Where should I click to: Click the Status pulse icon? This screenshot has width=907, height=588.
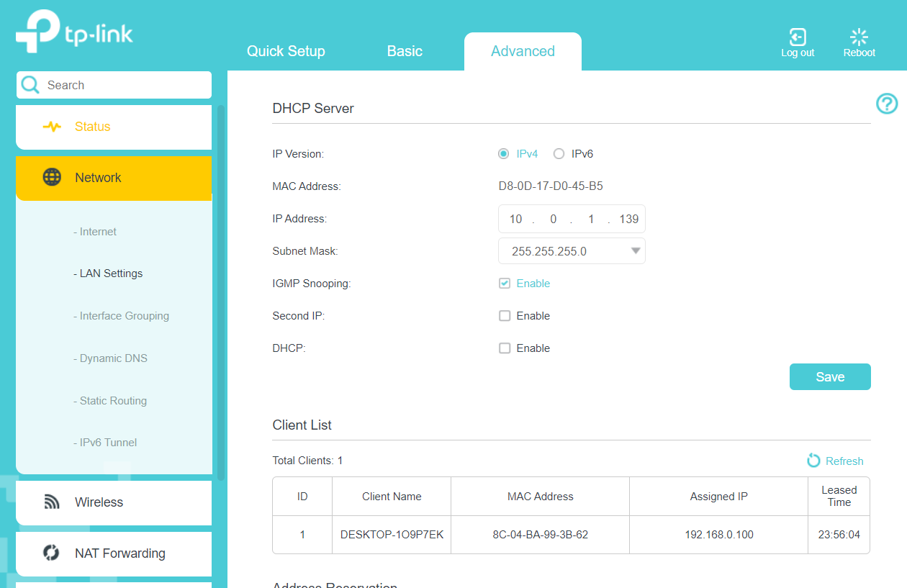[x=52, y=127]
